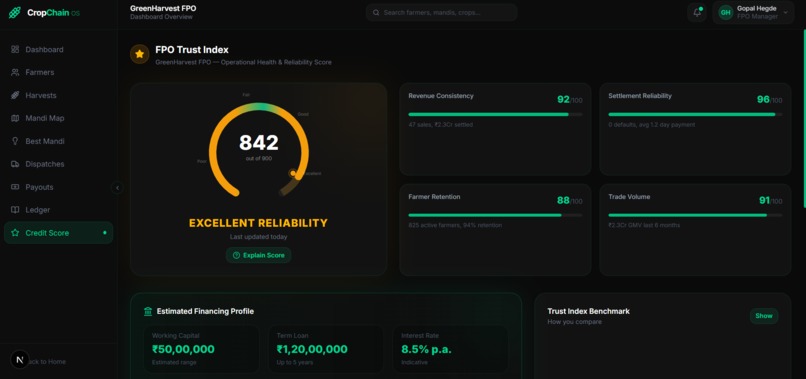The width and height of the screenshot is (806, 379).
Task: Select the Credit Score menu item
Action: pyautogui.click(x=58, y=233)
